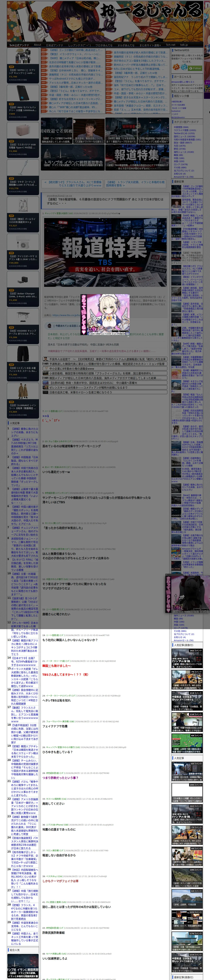210x980 pixels.
Task: Open the 政治・政党 (8857) category
Action: click(x=183, y=143)
